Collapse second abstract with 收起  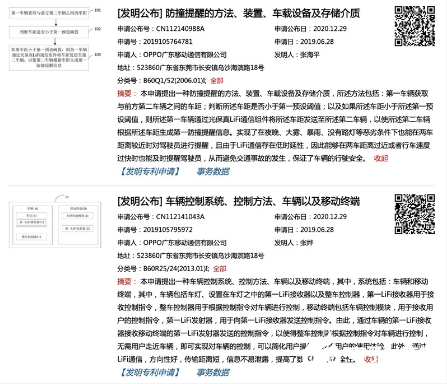point(371,359)
